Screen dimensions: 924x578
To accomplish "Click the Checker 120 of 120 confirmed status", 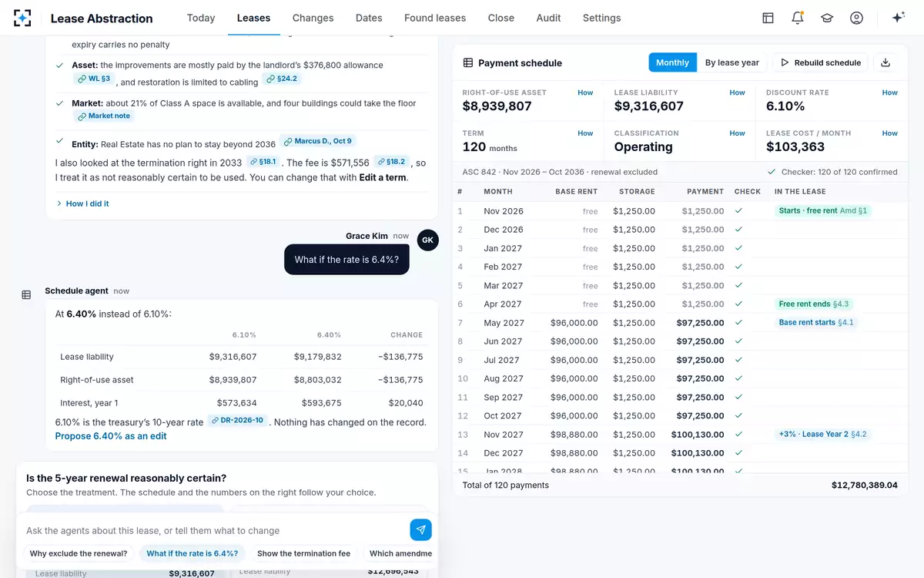I will pos(832,172).
